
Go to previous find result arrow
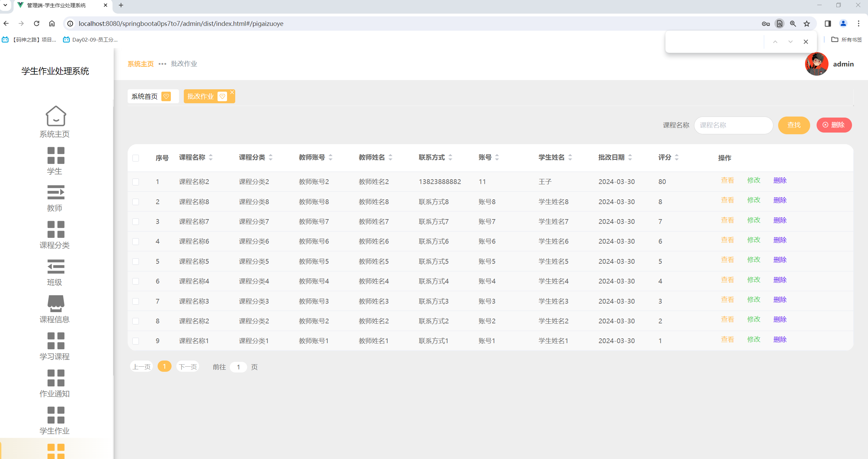(x=775, y=42)
